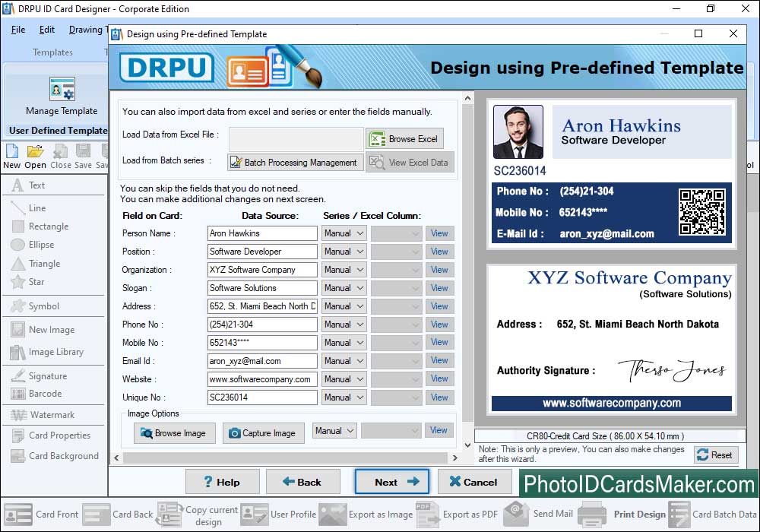Select the Text tool
The width and height of the screenshot is (760, 532).
pyautogui.click(x=28, y=185)
